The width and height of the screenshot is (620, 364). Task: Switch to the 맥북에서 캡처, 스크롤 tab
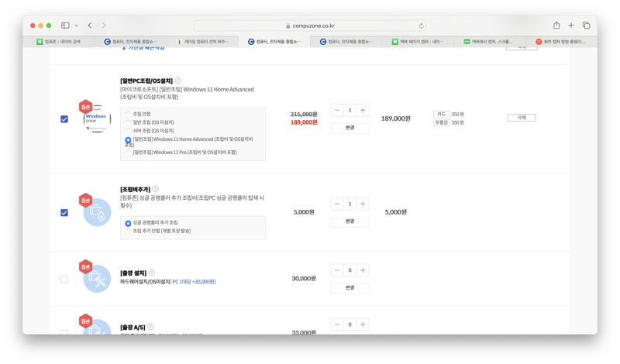point(490,42)
